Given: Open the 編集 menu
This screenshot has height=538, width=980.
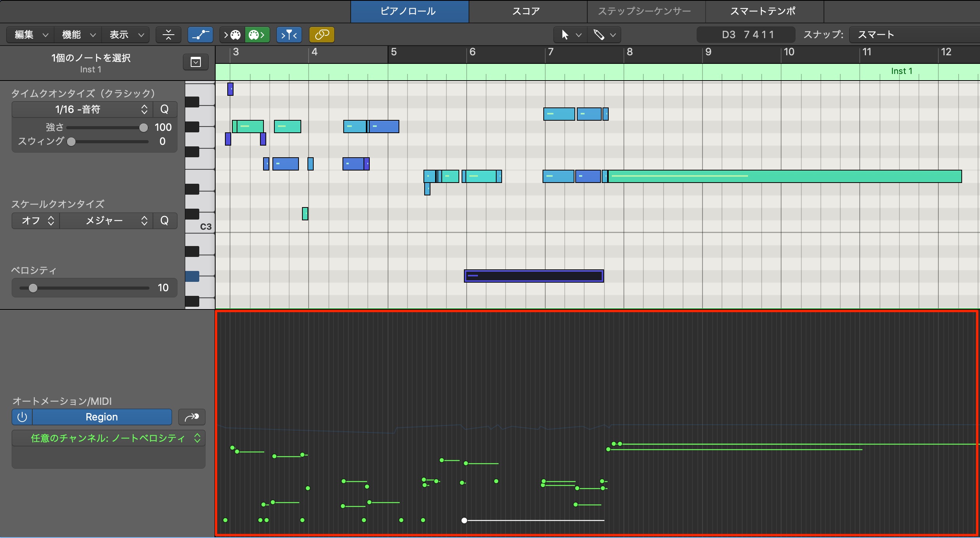Looking at the screenshot, I should tap(30, 35).
